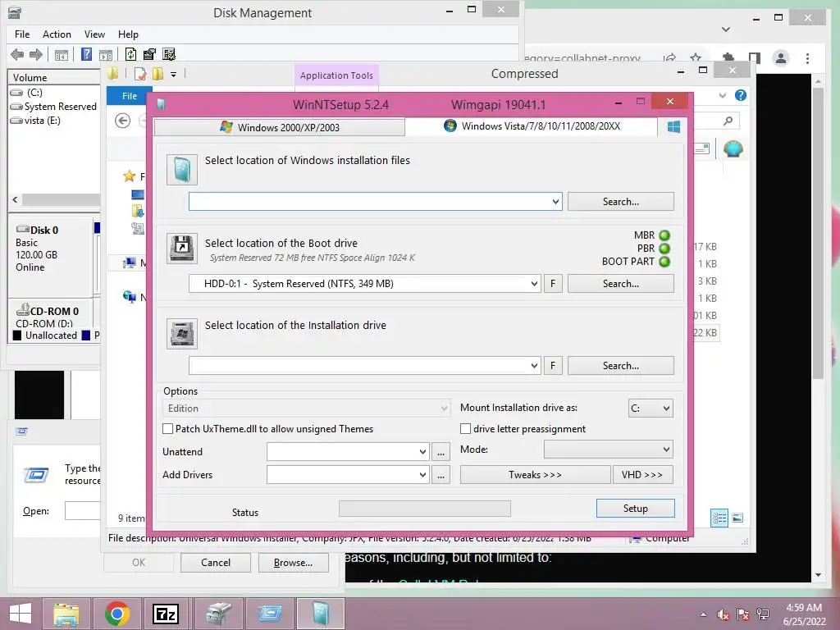Click Chrome profile avatar icon
The image size is (840, 630).
click(781, 58)
